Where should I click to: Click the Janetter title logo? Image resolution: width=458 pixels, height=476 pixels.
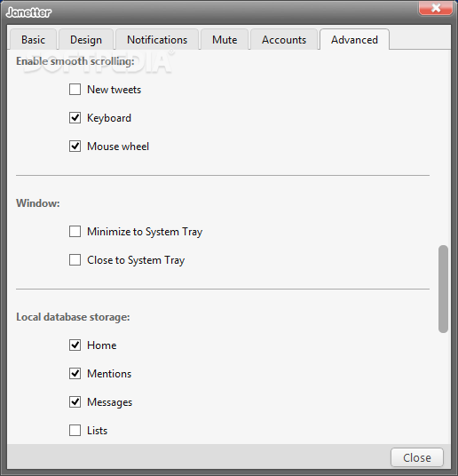(x=28, y=12)
